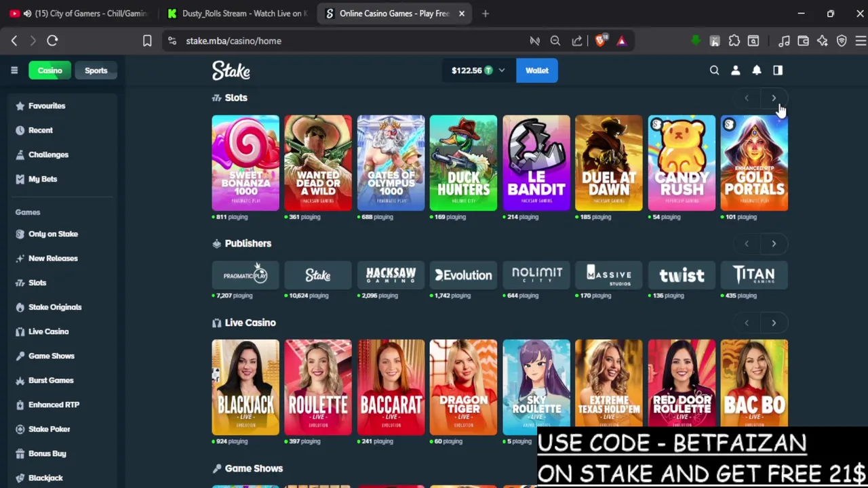Viewport: 868px width, 488px height.
Task: Show previous Publishers with arrow
Action: click(x=747, y=244)
